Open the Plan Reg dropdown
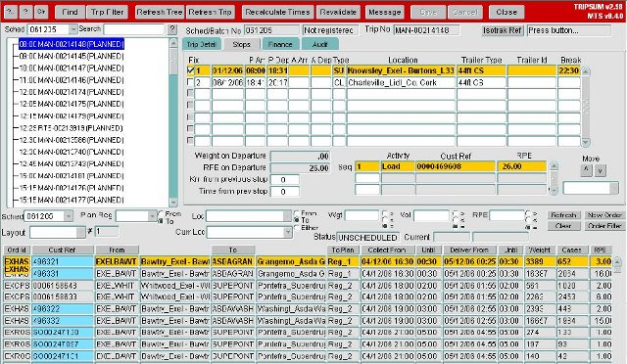Image resolution: width=627 pixels, height=364 pixels. pos(152,216)
